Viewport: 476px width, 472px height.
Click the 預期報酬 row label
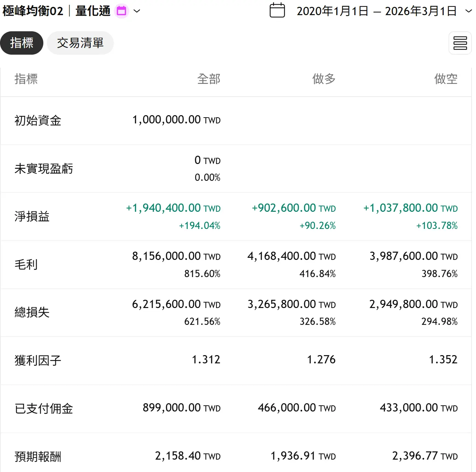pos(38,457)
